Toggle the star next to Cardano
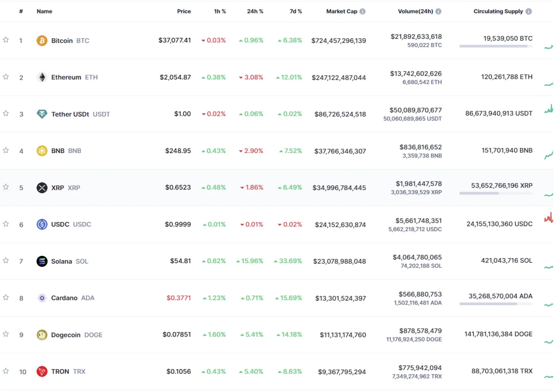Screen dimensions: 560x392 click(x=6, y=297)
